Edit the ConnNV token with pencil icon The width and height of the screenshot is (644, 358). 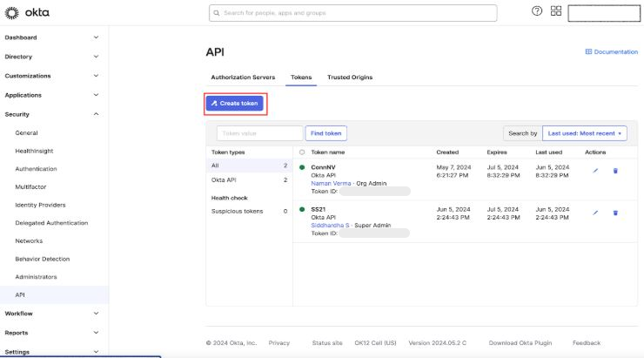click(x=595, y=171)
